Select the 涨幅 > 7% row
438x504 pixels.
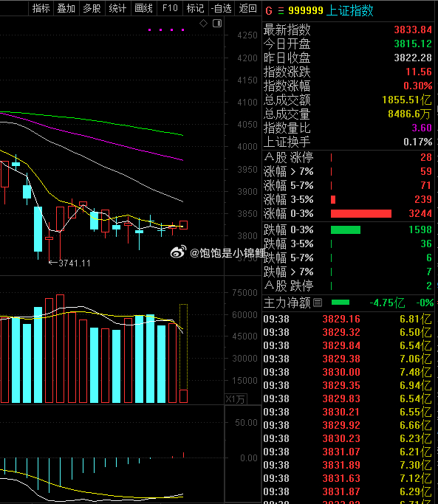pyautogui.click(x=348, y=171)
